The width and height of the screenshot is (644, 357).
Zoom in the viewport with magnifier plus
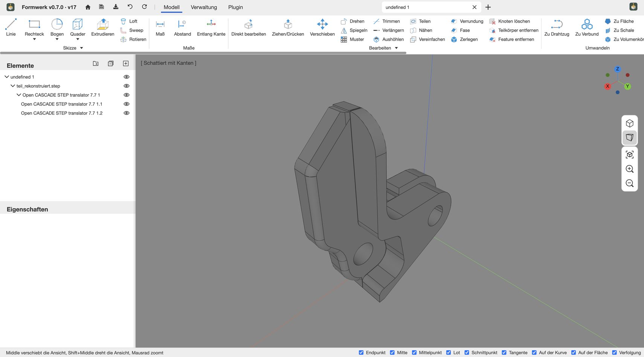coord(629,169)
